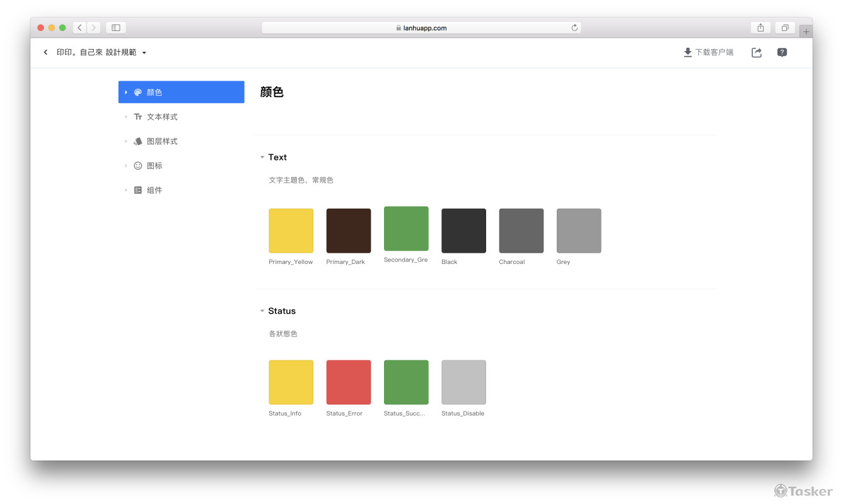Open the 图标 section in sidebar
The image size is (843, 504).
click(154, 166)
